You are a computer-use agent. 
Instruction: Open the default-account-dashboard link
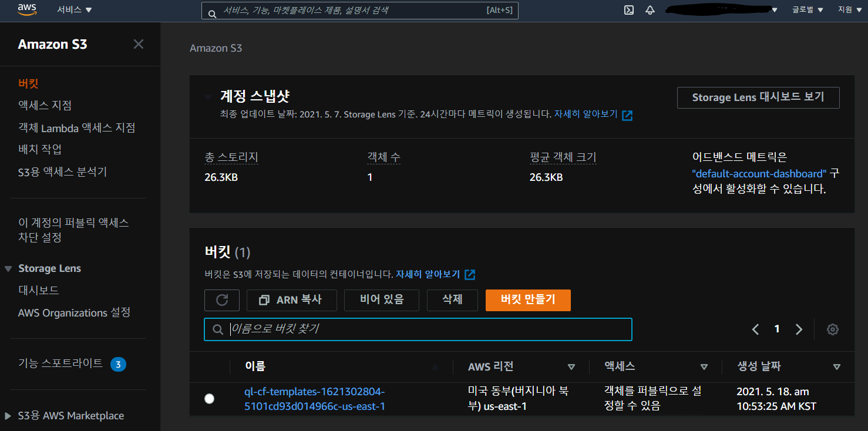pyautogui.click(x=759, y=174)
